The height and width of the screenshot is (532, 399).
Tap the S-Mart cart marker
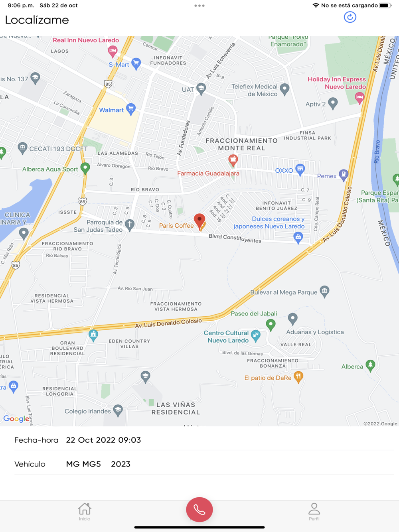136,64
